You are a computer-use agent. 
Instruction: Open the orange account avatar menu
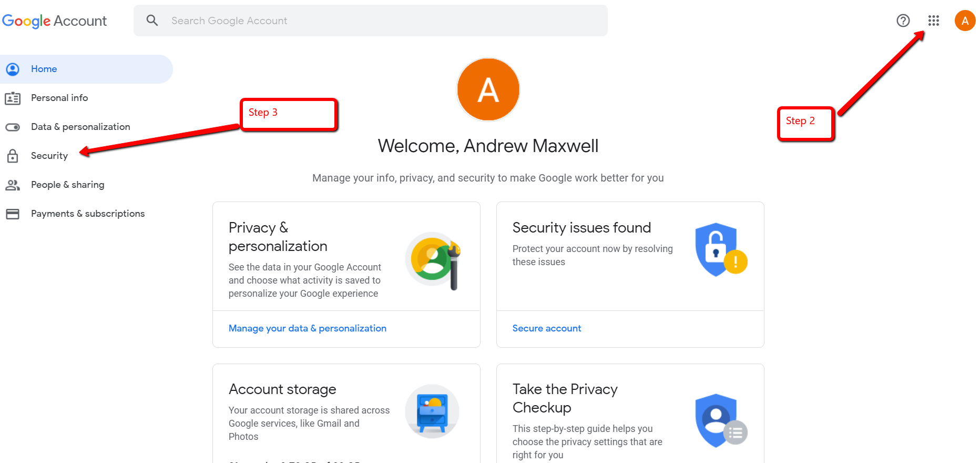tap(965, 21)
